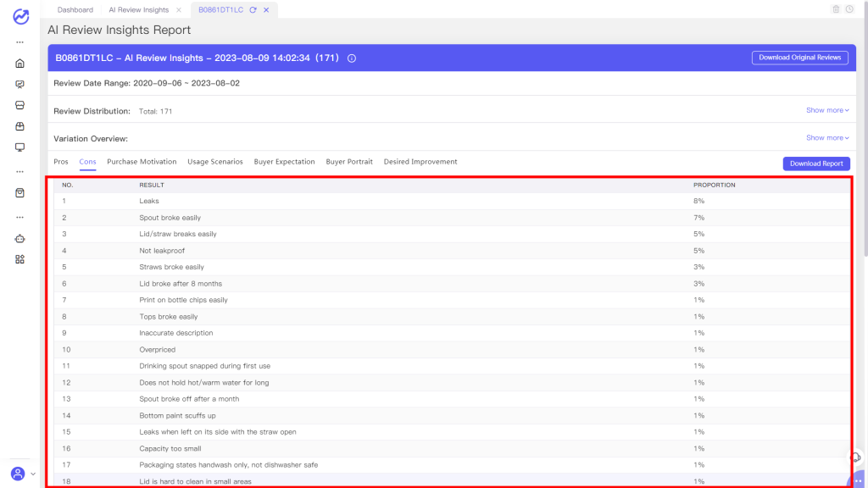Open the home icon in the sidebar
Screen dimensions: 868x488
(19, 64)
